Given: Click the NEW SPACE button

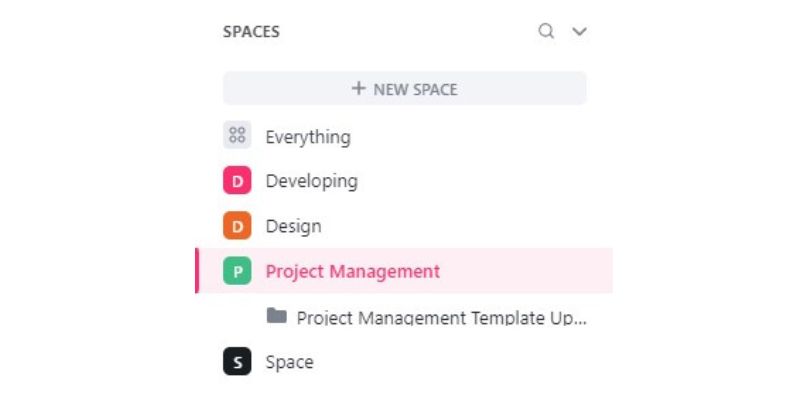Looking at the screenshot, I should pos(404,88).
